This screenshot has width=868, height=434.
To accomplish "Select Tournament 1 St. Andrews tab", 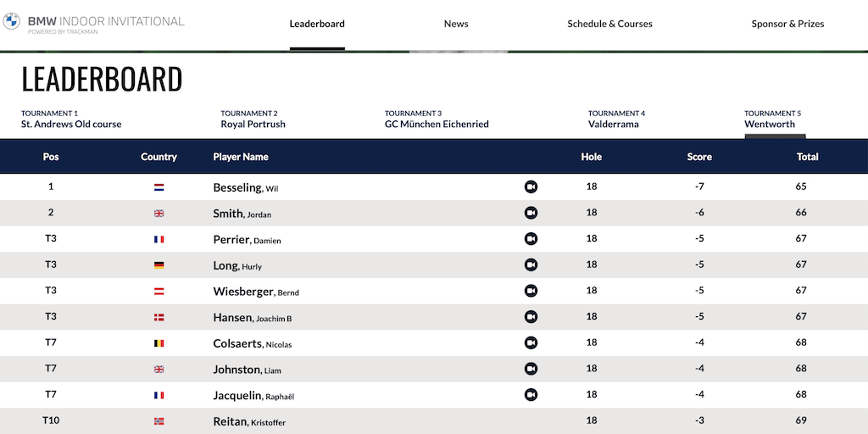I will (x=71, y=120).
